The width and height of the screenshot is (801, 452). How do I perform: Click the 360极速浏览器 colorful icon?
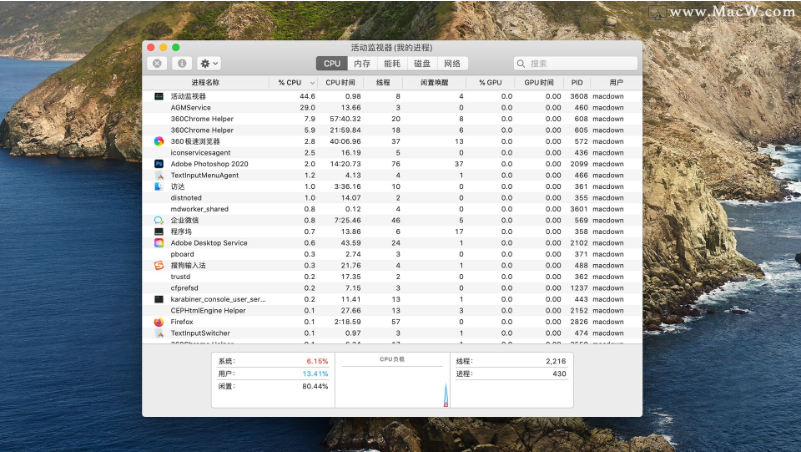159,141
